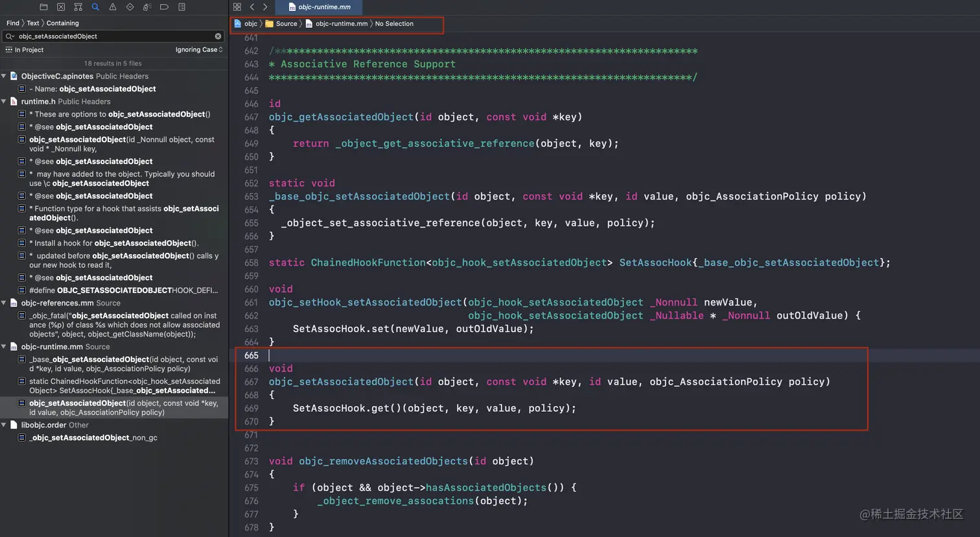Select the libobjc.order Other file row
This screenshot has width=980, height=537.
(114, 425)
